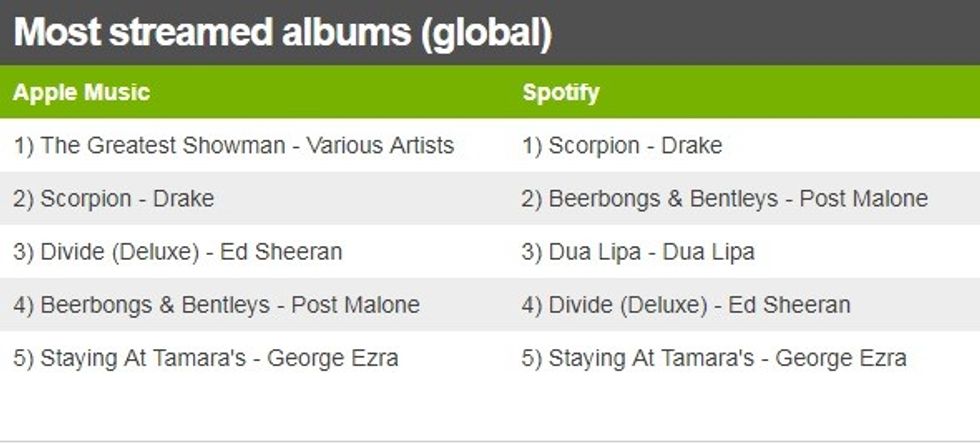980x443 pixels.
Task: Select Apple Music's second-ranked entry, Scorpion - Drake
Action: coord(114,199)
